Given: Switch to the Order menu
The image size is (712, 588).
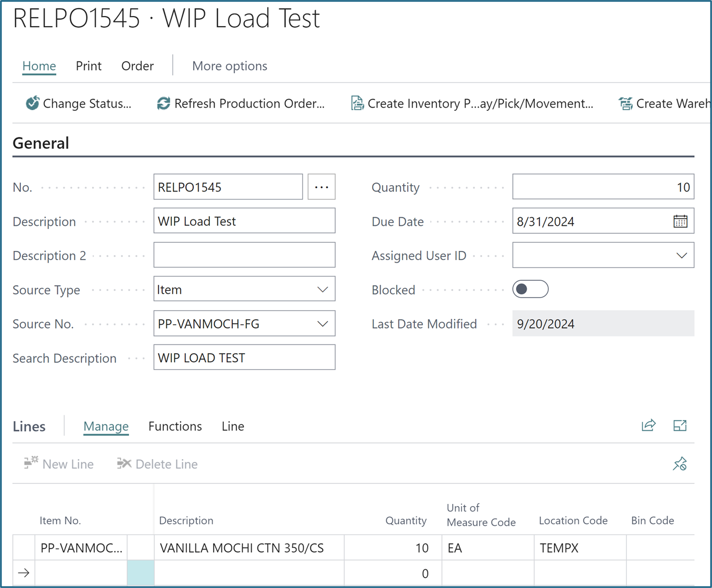Looking at the screenshot, I should (137, 65).
